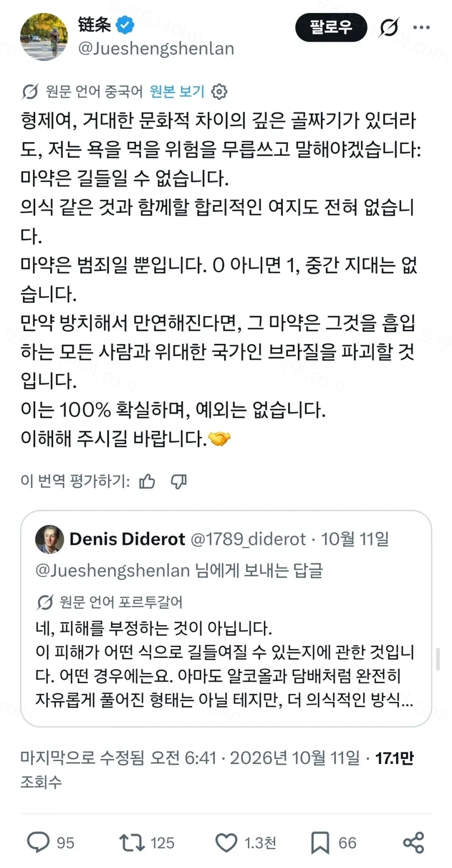Open replies via the comment bubble icon
Viewport: 452px width, 868px height.
click(x=38, y=842)
